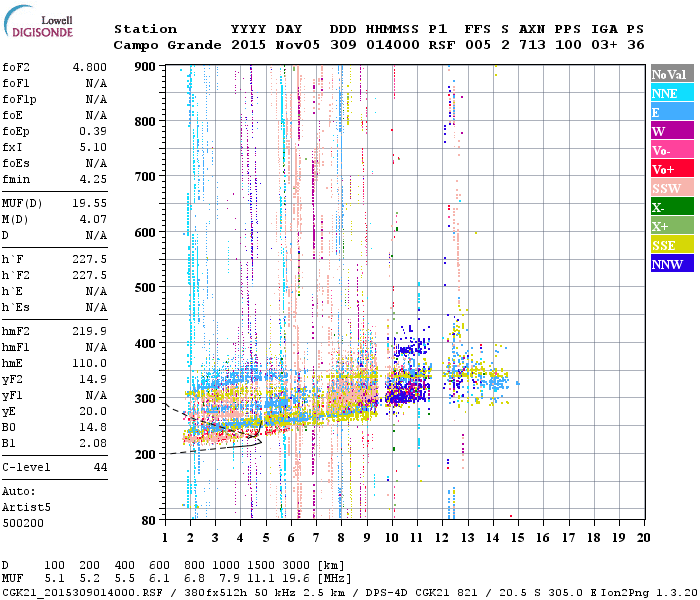This screenshot has height=600, width=700.
Task: Select the 80 km height axis label
Action: click(149, 520)
